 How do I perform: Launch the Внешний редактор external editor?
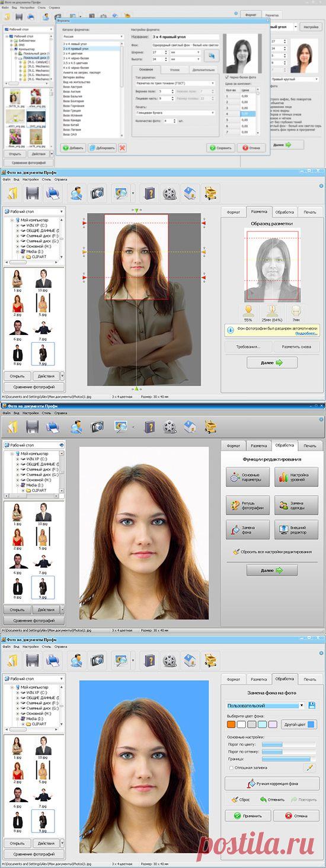(x=296, y=529)
